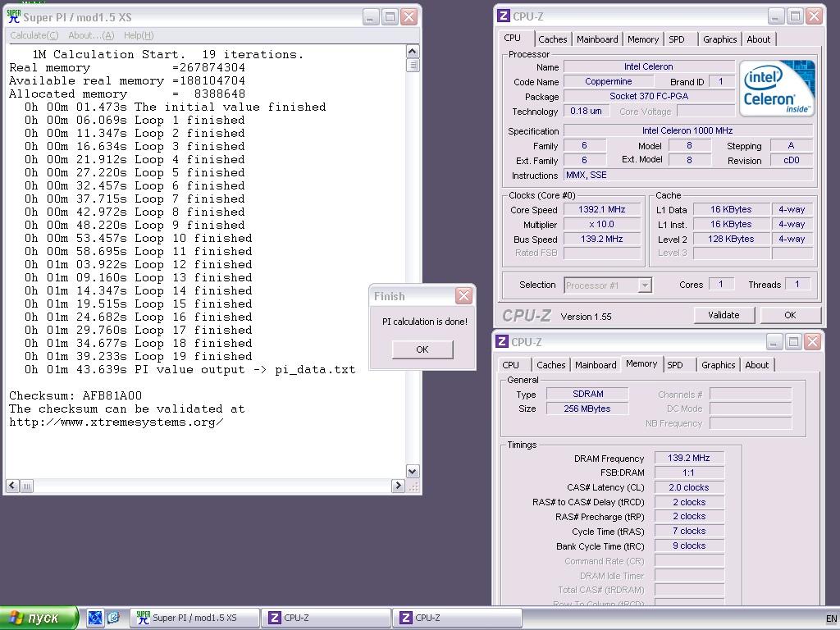Click the Super PI horizontal scrollbar right arrow
This screenshot has width=840, height=630.
coord(398,486)
